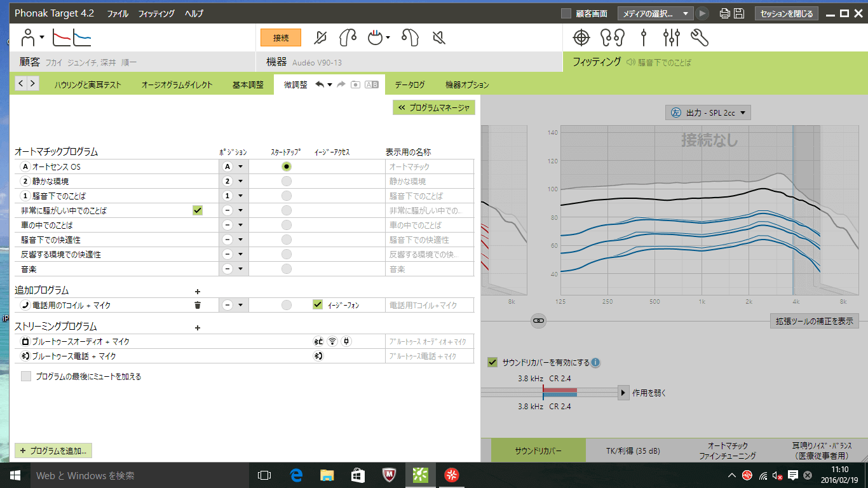Click the acoustic parameters hearing aid icon
Viewport: 868px width, 488px height.
pyautogui.click(x=348, y=38)
